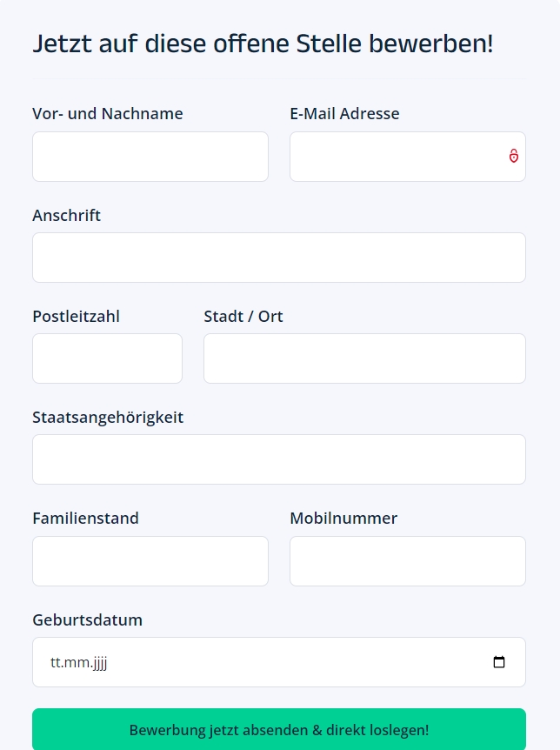Select the Anschrift text box
This screenshot has height=750, width=560.
[279, 258]
